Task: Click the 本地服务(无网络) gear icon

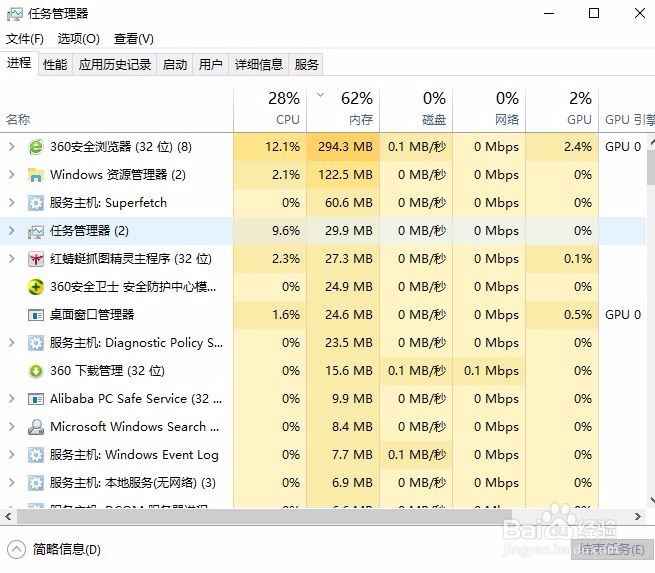Action: click(36, 483)
